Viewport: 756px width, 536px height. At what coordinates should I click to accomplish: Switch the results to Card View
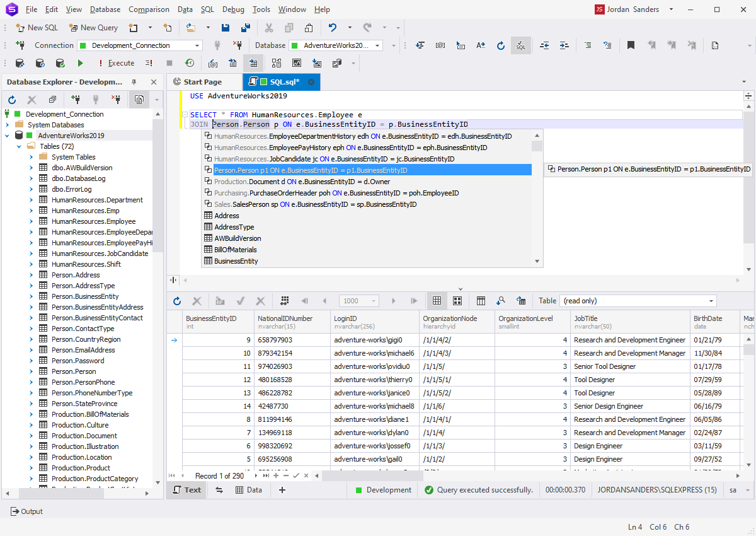coord(458,301)
